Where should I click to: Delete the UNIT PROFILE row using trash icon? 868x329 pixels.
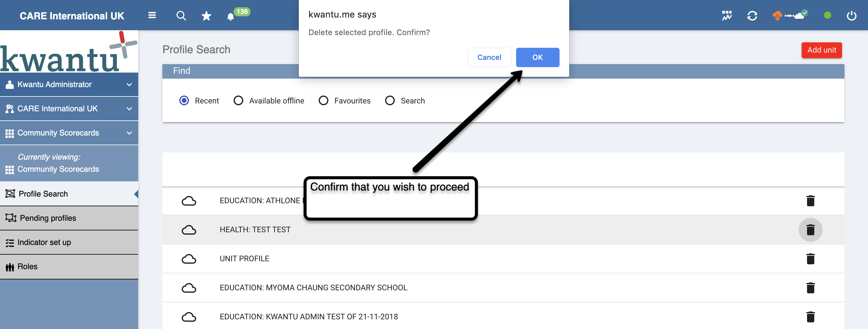(x=810, y=259)
